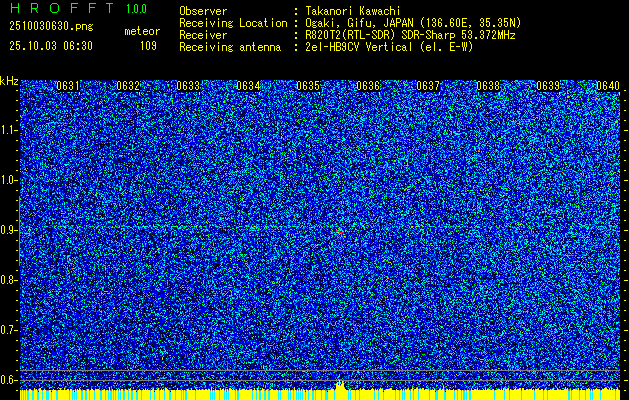This screenshot has width=629, height=400.
Task: Click the 0.9 kHz axis value
Action: click(8, 230)
